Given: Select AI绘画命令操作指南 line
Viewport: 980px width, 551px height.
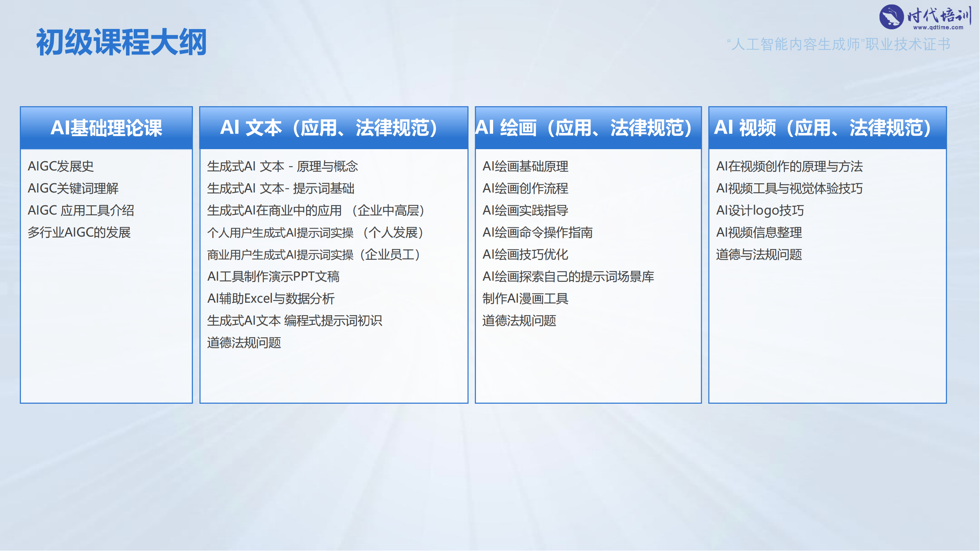Looking at the screenshot, I should coord(538,233).
